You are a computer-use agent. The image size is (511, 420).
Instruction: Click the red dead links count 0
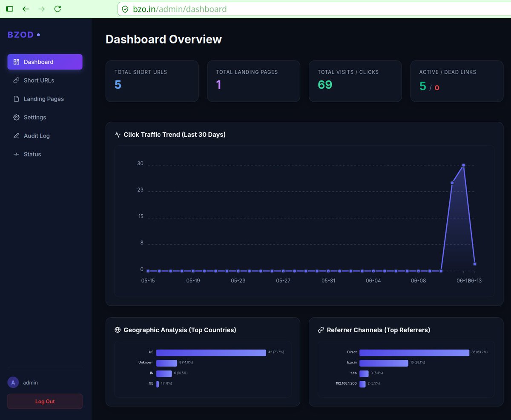coord(437,88)
